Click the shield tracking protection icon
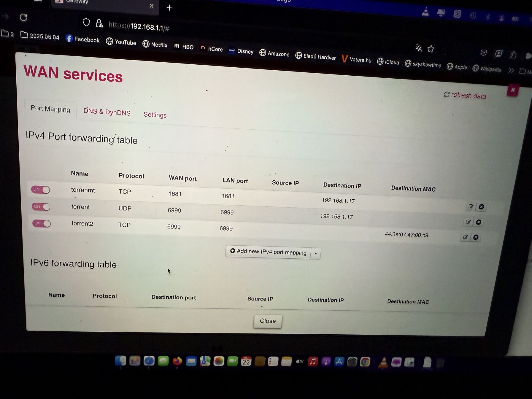 coord(86,22)
